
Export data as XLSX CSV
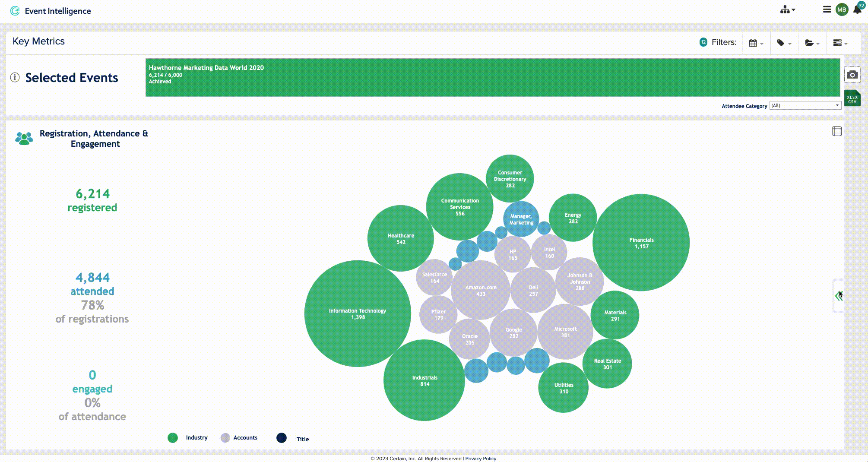coord(852,98)
